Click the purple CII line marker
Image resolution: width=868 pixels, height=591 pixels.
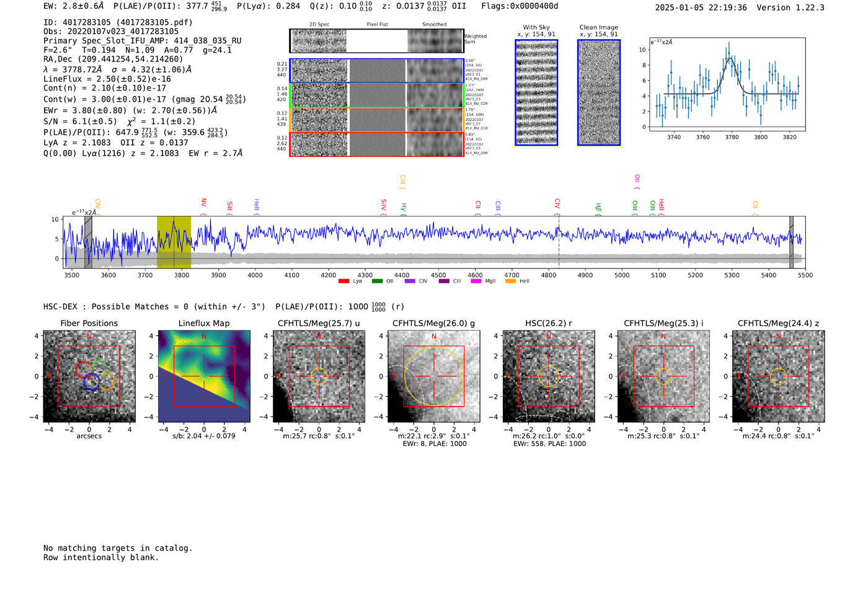coord(478,208)
